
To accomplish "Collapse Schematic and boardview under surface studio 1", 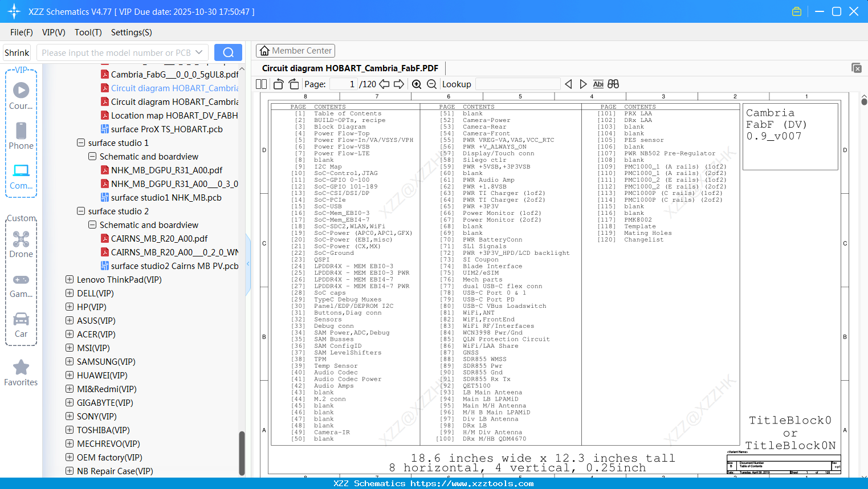I will point(92,156).
